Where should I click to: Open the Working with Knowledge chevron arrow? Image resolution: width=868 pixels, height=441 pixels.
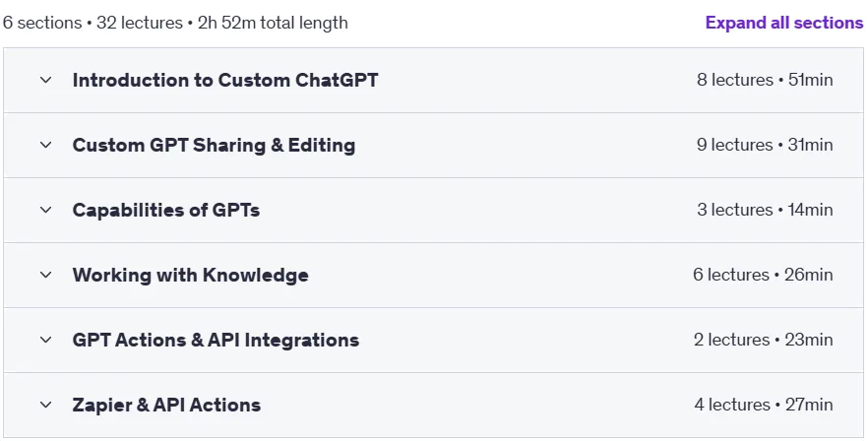(46, 275)
